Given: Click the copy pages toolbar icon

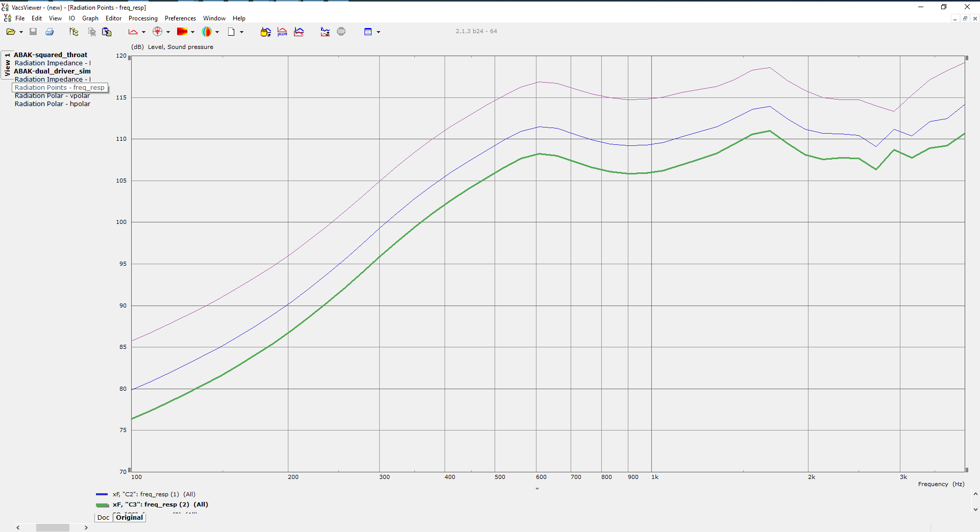Looking at the screenshot, I should tap(92, 32).
